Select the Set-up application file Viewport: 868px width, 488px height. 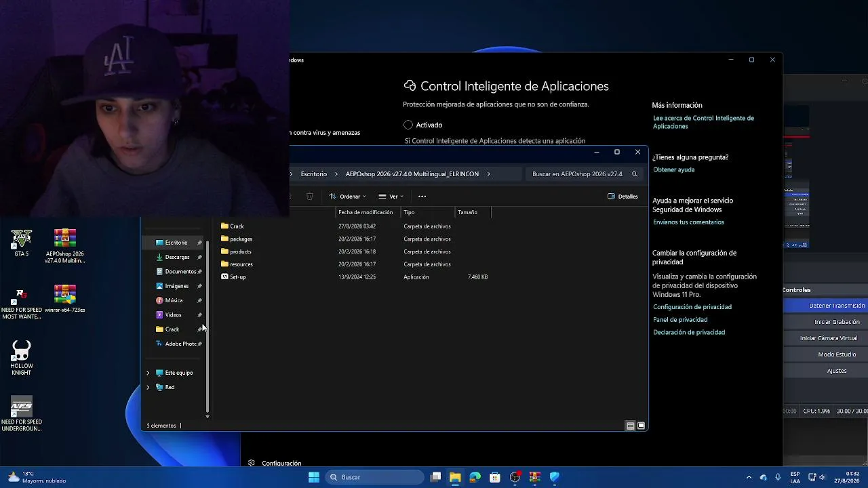click(x=233, y=277)
